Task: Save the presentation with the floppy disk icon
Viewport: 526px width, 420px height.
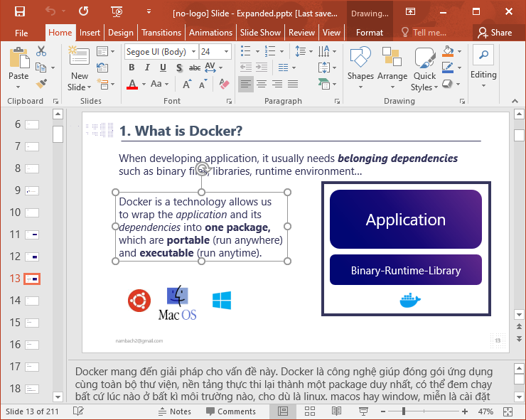Action: [x=20, y=12]
